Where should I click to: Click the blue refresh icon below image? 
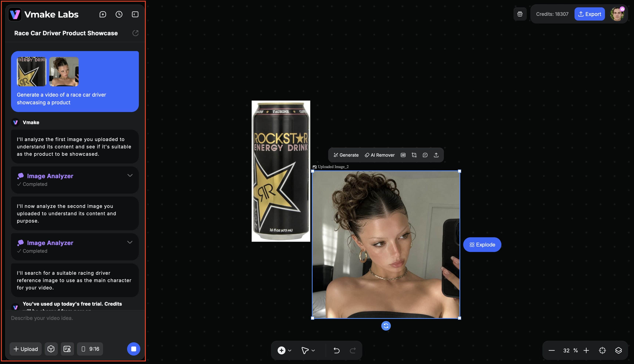(386, 326)
